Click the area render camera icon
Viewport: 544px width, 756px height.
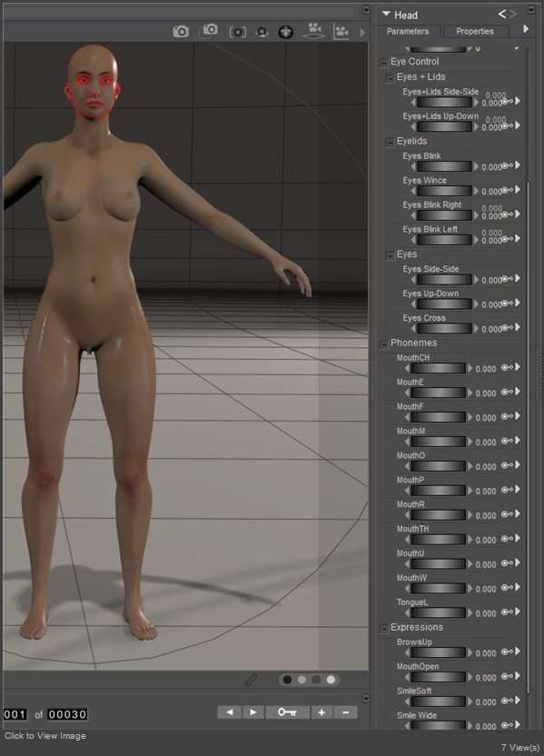209,31
